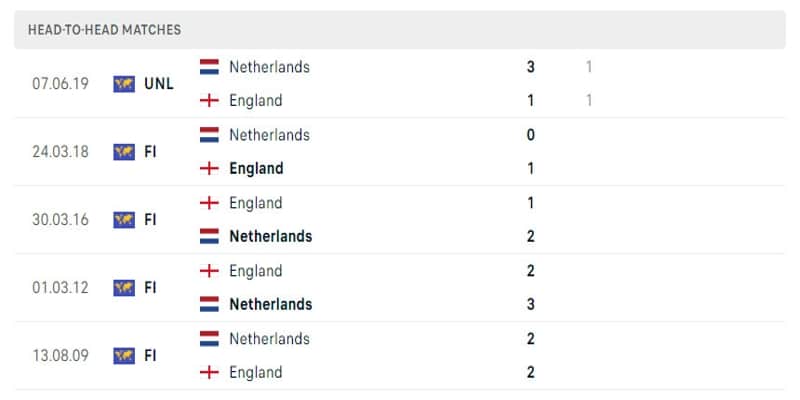Click the world competition icon beside UNL
The image size is (800, 400).
tap(124, 84)
